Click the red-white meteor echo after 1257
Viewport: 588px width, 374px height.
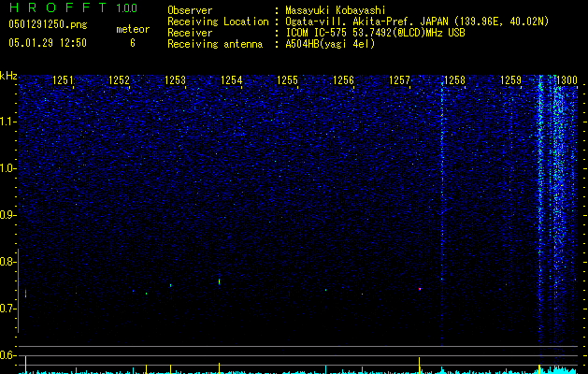coord(420,289)
